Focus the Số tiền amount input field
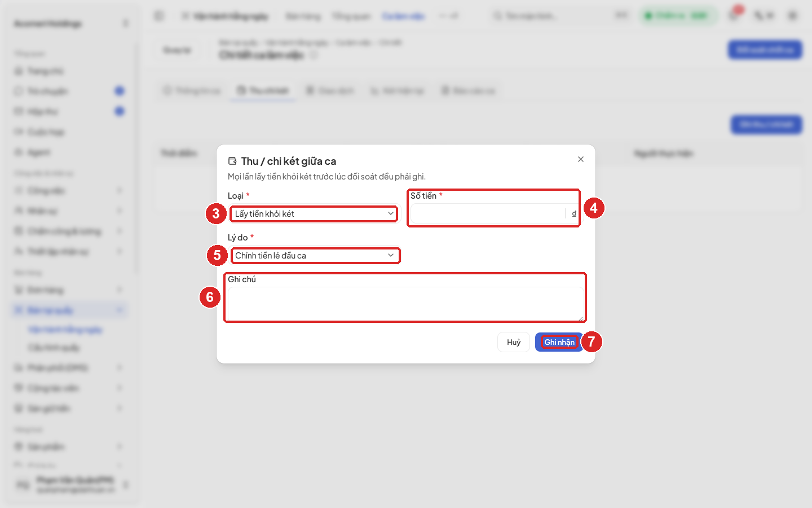The height and width of the screenshot is (508, 812). pyautogui.click(x=488, y=213)
